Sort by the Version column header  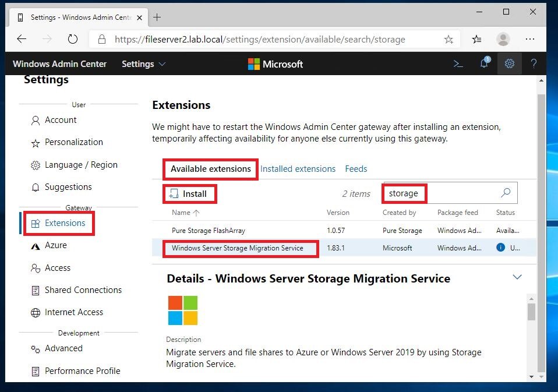(x=338, y=213)
